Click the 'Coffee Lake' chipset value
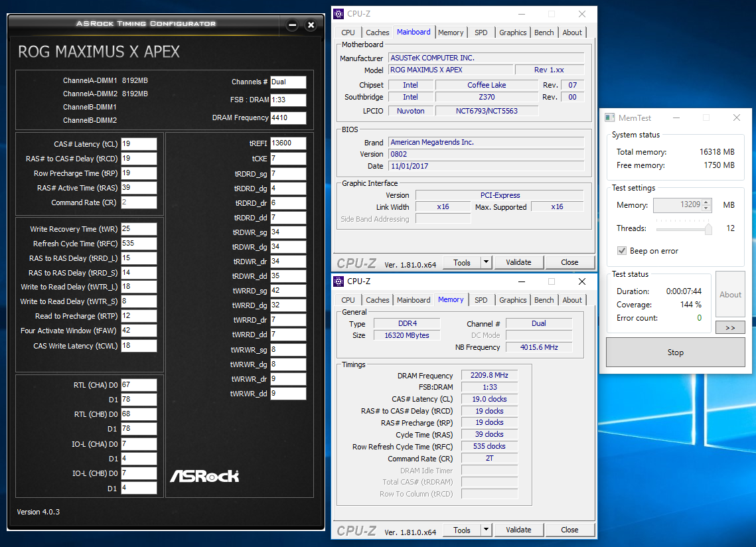This screenshot has width=756, height=547. [x=487, y=85]
